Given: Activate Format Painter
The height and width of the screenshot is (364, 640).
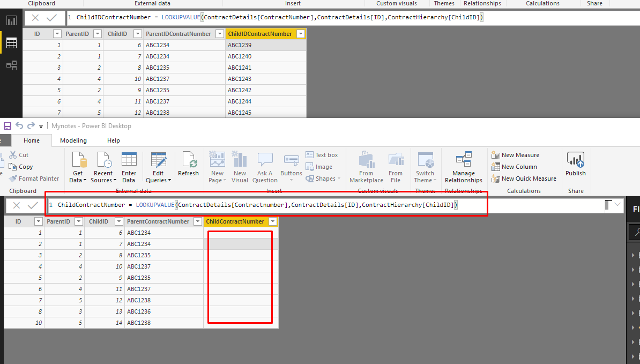Looking at the screenshot, I should pos(34,179).
